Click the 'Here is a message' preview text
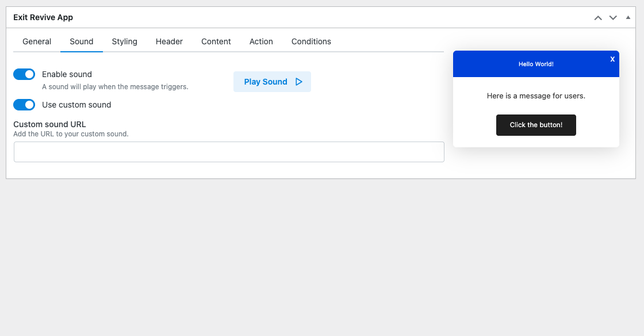644x336 pixels. 536,96
